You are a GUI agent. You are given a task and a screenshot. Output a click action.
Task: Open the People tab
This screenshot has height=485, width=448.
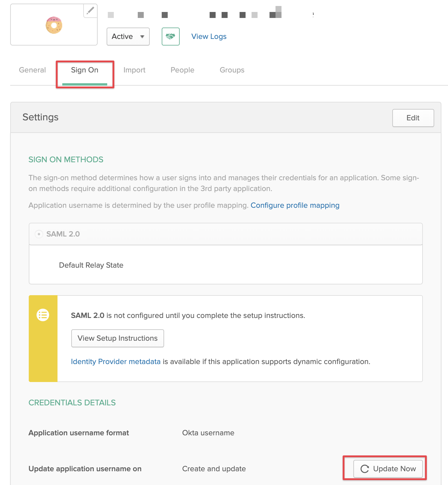[182, 70]
